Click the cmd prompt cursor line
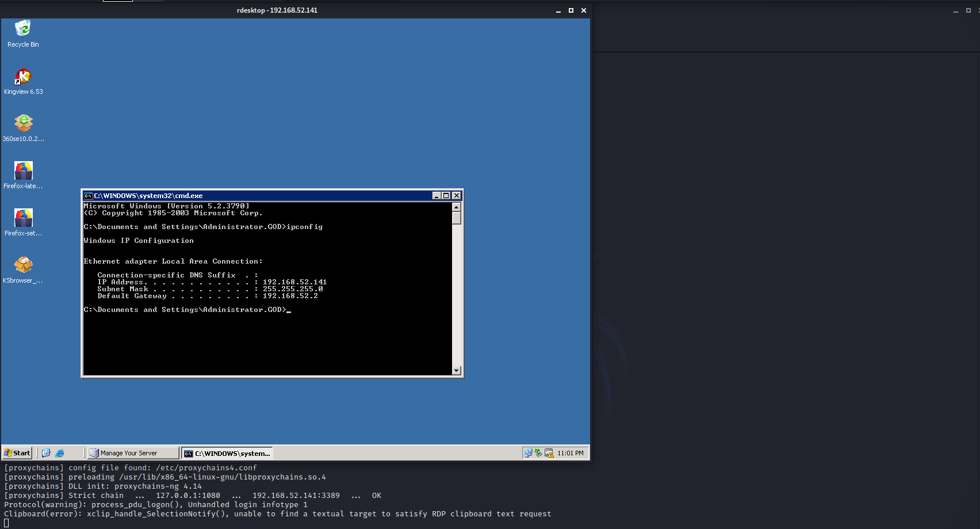 click(187, 310)
